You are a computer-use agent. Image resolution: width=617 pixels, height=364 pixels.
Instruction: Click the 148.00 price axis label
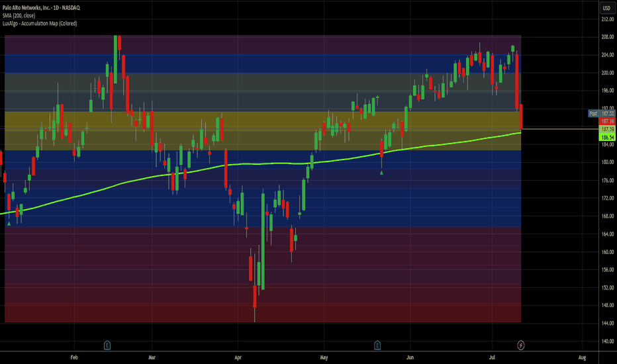608,305
